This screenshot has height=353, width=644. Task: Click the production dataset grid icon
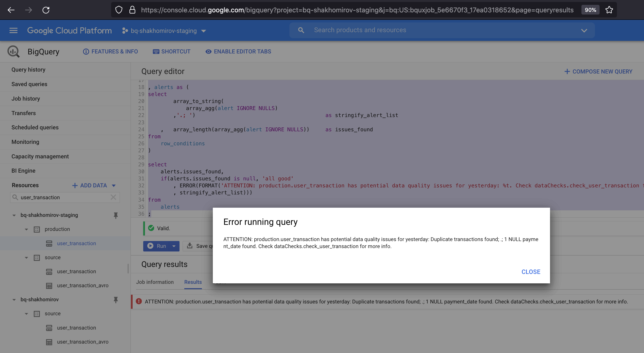[x=37, y=229]
